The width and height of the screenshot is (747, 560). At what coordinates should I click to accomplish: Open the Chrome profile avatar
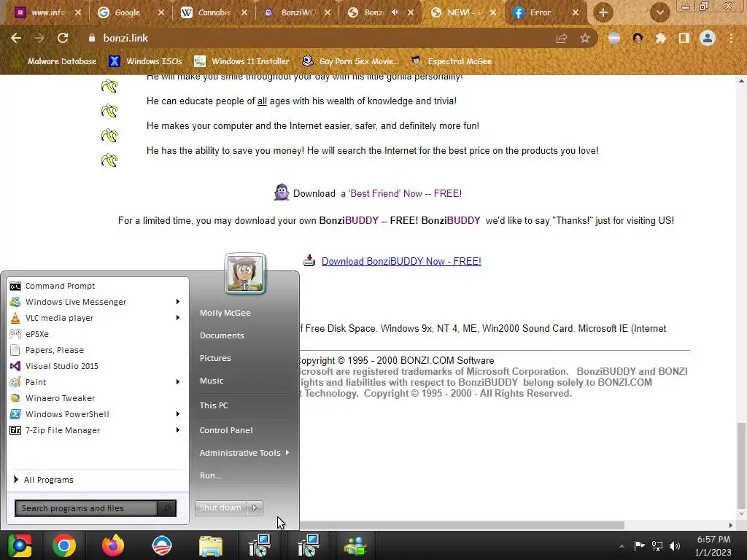(x=708, y=38)
